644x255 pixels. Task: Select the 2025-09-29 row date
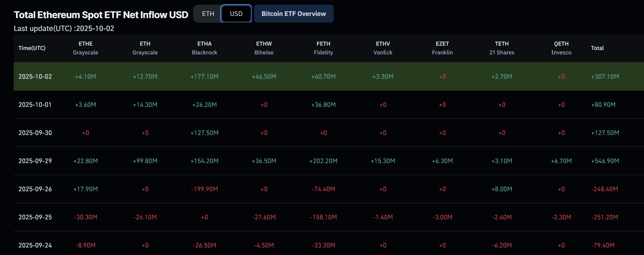coord(35,161)
